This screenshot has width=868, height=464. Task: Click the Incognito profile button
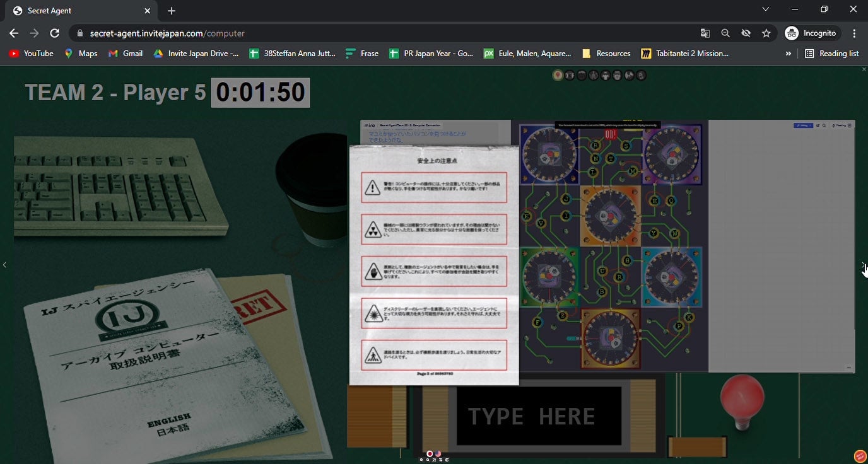[x=811, y=33]
